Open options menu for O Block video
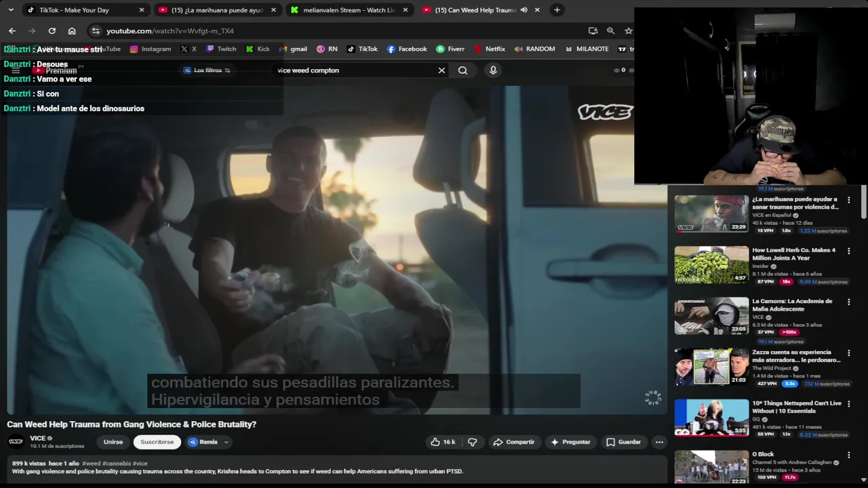This screenshot has height=488, width=868. [848, 455]
